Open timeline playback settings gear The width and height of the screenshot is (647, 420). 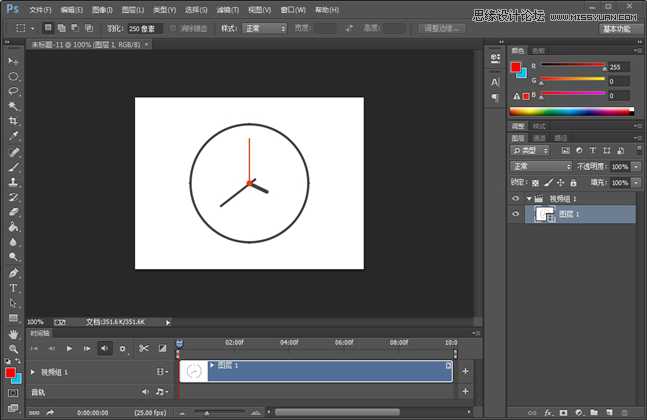point(123,349)
